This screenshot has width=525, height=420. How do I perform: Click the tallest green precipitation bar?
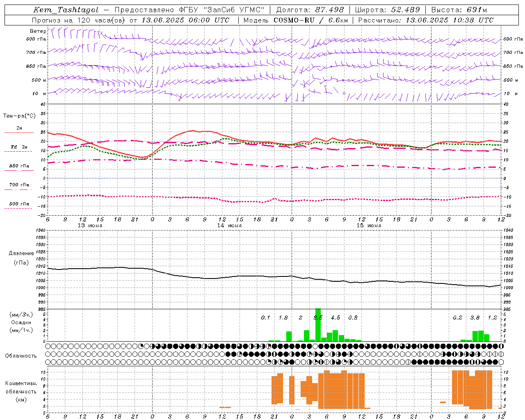tap(318, 325)
